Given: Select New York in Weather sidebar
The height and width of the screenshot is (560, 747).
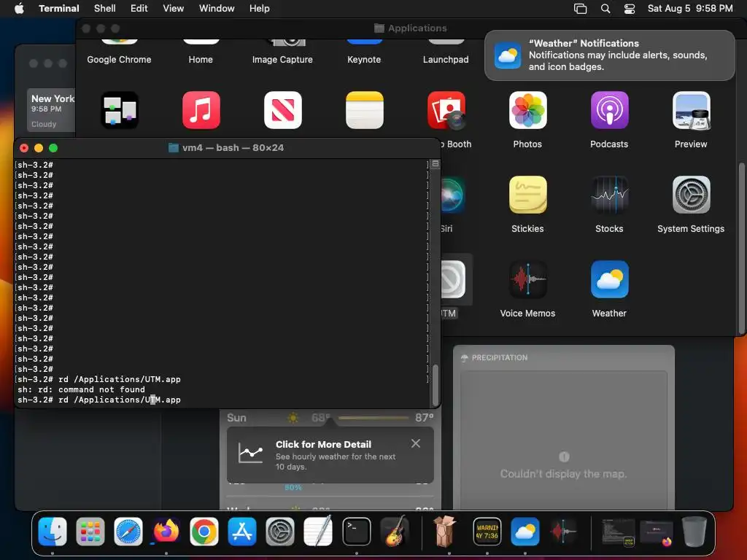Looking at the screenshot, I should click(x=52, y=111).
